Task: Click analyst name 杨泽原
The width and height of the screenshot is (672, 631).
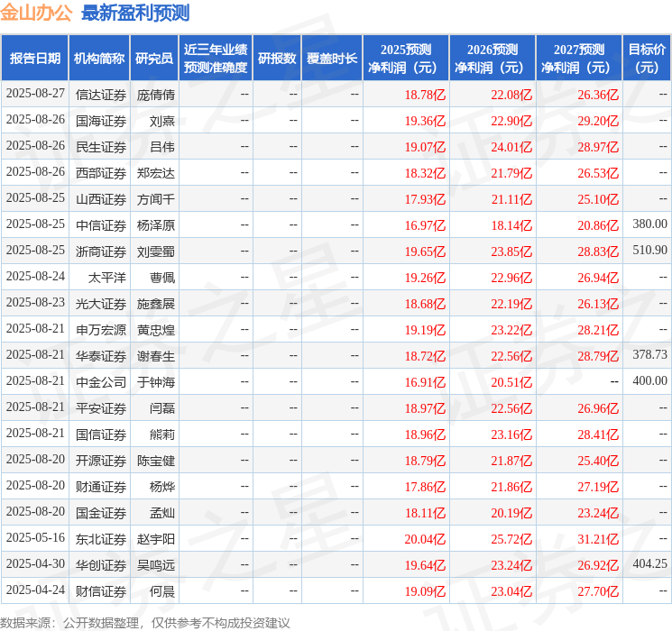Action: click(x=156, y=225)
